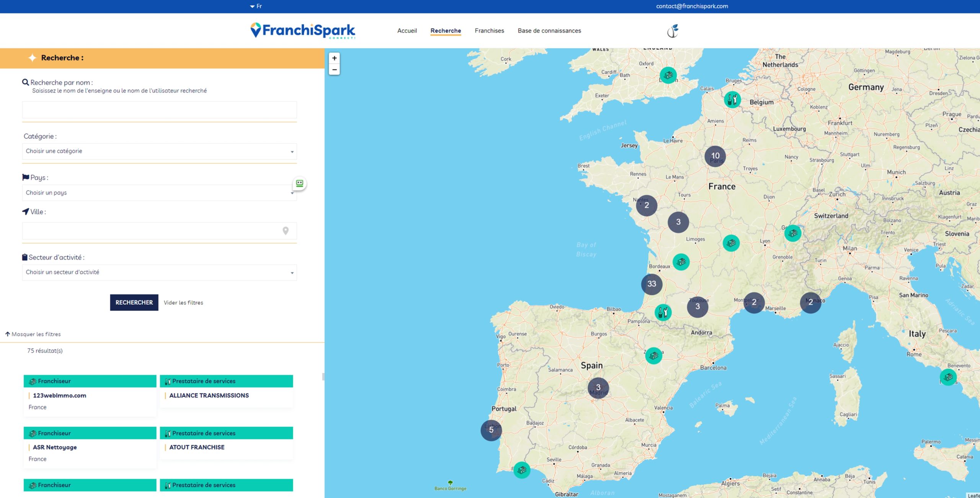Focus the Recherche par nom field
The width and height of the screenshot is (980, 498).
[x=160, y=110]
